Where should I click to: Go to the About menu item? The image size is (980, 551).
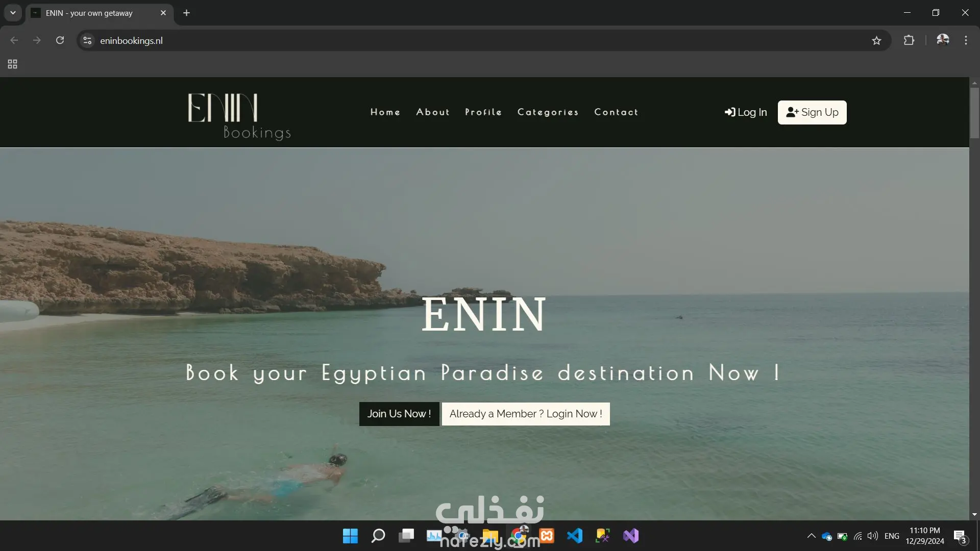(x=433, y=112)
